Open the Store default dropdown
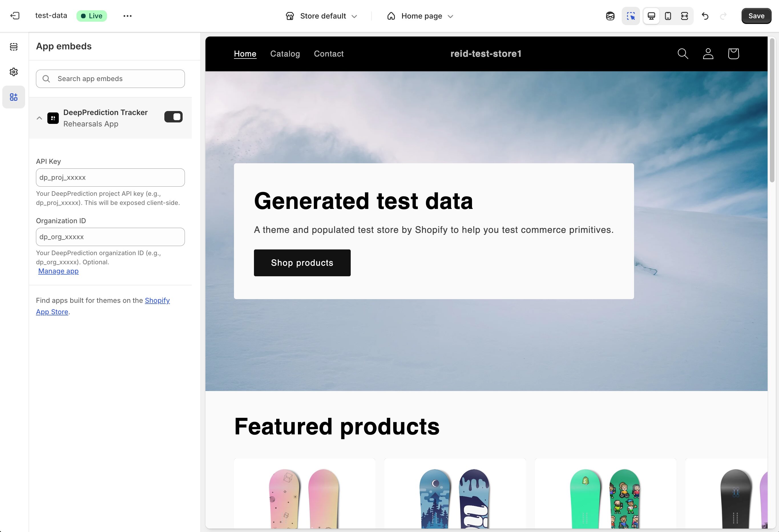Screen dimensions: 779x532 322,16
